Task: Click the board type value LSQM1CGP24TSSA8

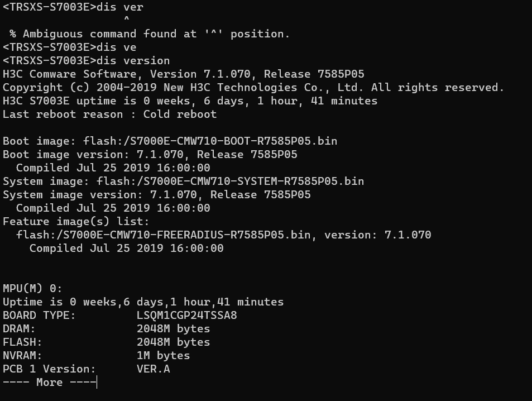Action: click(x=186, y=315)
